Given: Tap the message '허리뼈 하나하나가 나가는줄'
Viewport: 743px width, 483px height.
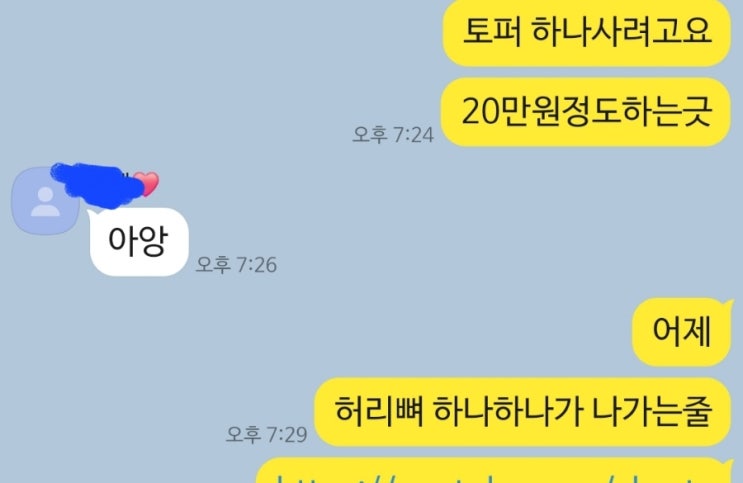Looking at the screenshot, I should (523, 411).
